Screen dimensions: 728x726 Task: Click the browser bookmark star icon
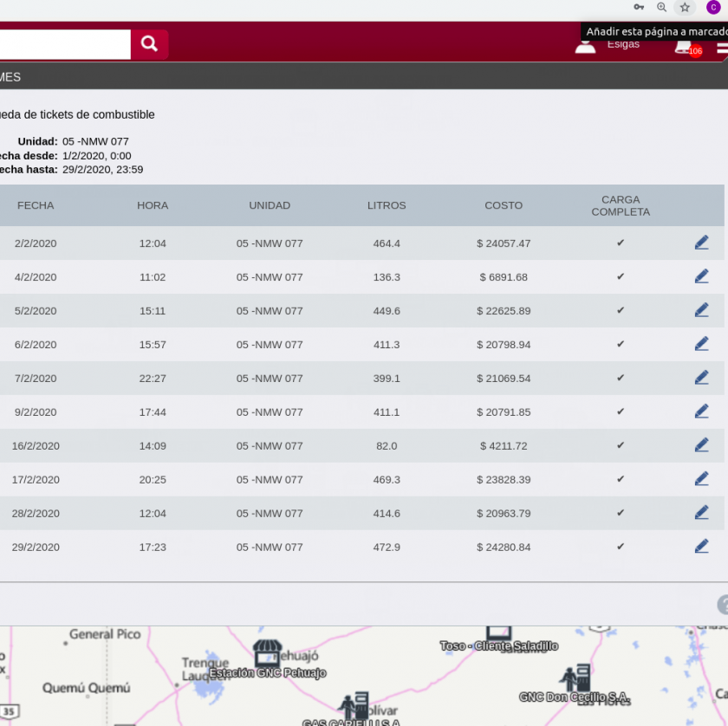coord(685,8)
